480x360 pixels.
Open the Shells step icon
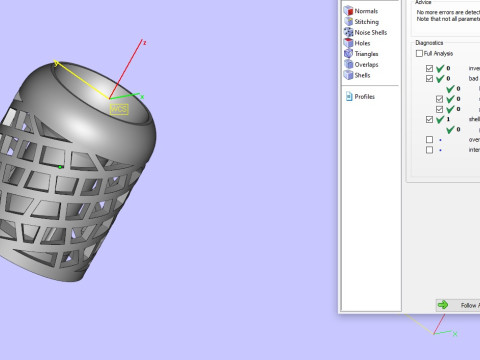[x=348, y=75]
